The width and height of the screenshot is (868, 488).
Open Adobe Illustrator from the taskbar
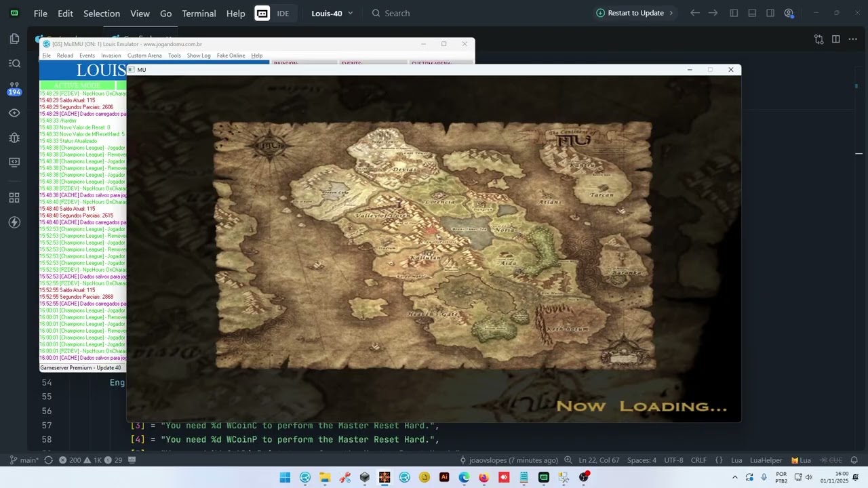[444, 477]
